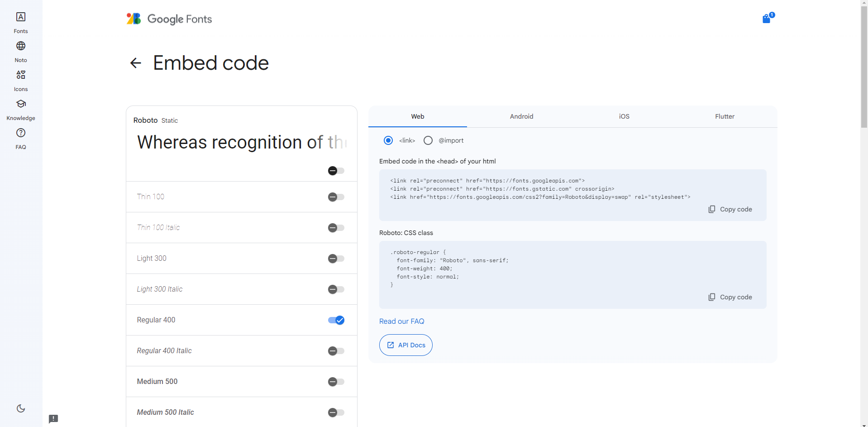Open the Knowledge graduation cap icon

21,104
